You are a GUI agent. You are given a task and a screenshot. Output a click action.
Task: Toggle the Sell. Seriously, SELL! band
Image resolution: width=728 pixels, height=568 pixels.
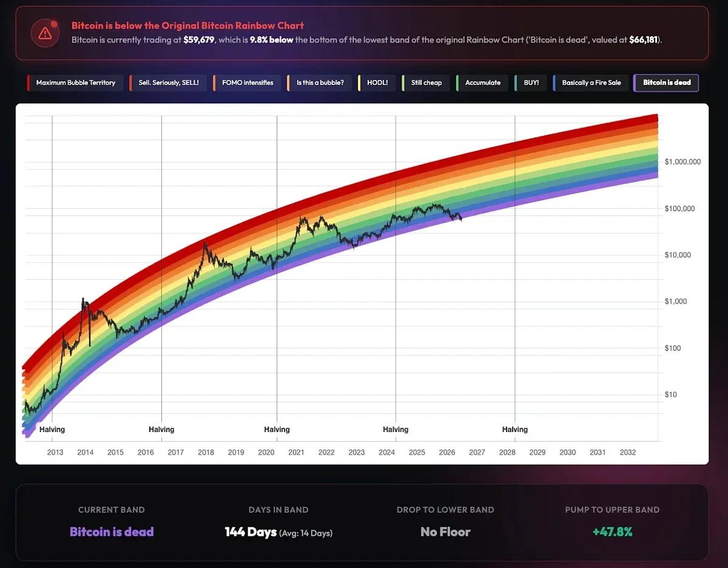(168, 83)
